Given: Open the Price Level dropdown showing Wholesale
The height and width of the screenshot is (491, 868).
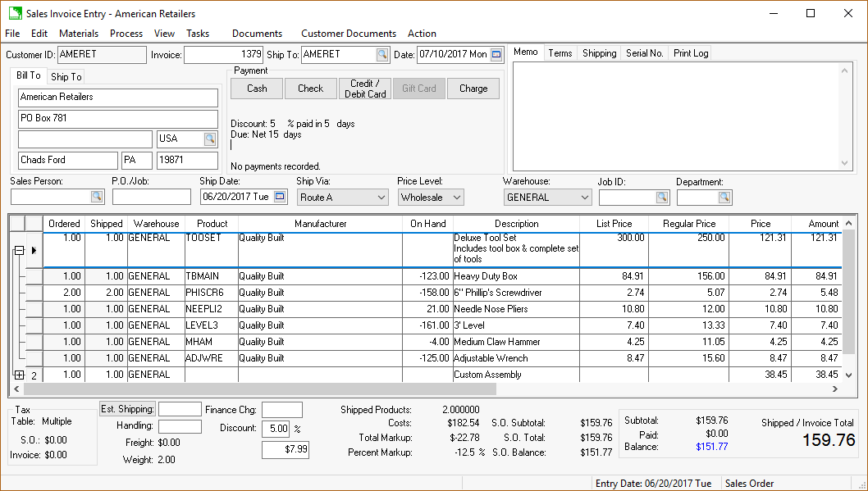Looking at the screenshot, I should (456, 197).
